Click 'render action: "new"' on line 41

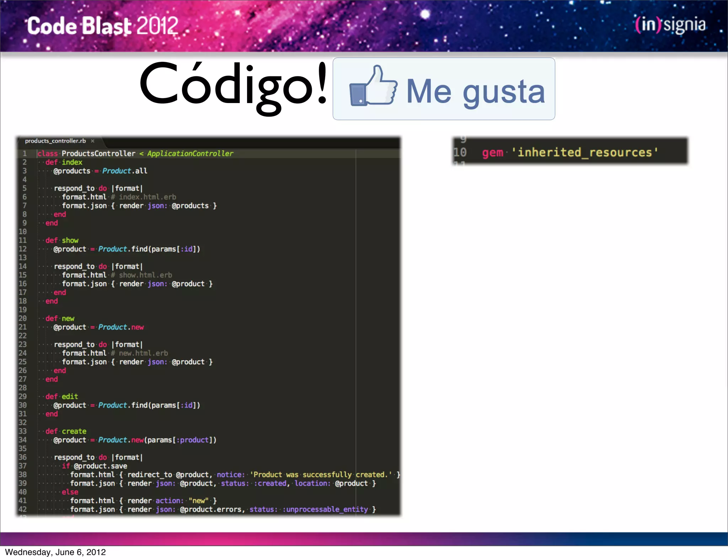[168, 501]
